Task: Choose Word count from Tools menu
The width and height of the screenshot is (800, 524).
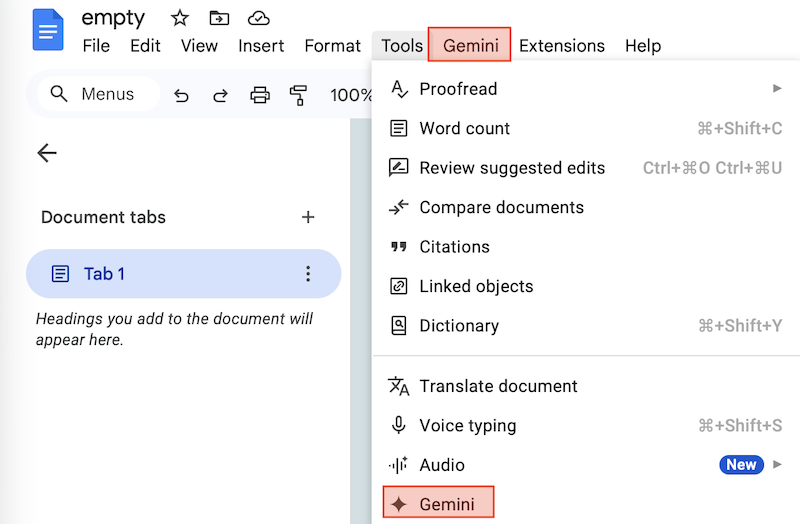Action: 586,129
